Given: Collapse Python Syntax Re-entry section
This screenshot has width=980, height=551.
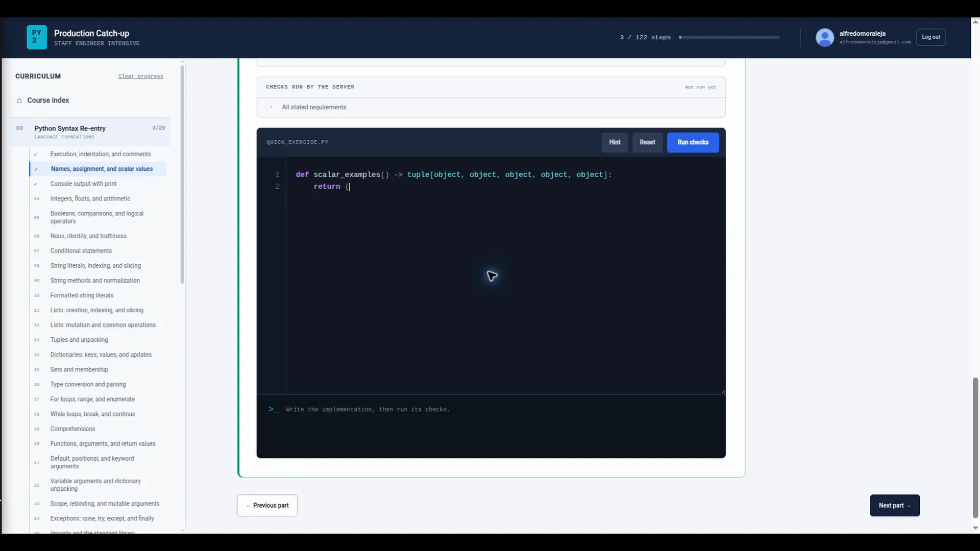Looking at the screenshot, I should (x=90, y=132).
